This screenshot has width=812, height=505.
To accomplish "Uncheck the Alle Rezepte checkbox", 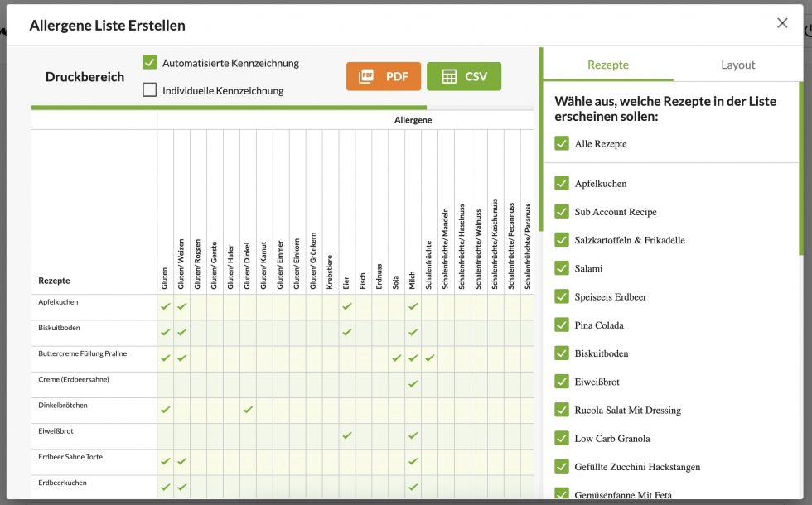I will pos(562,144).
